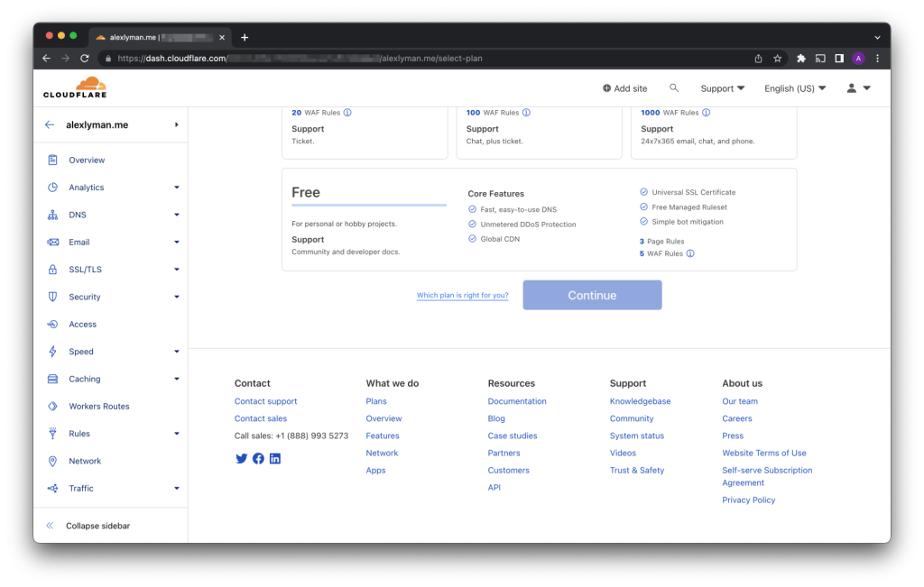Click the back arrow beside alexlyman.me
Image resolution: width=924 pixels, height=587 pixels.
pyautogui.click(x=50, y=125)
